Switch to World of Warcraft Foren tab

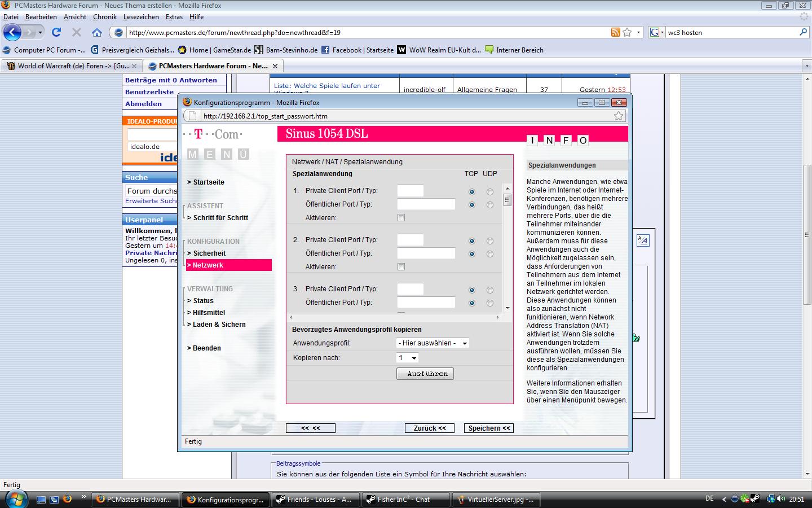(72, 66)
